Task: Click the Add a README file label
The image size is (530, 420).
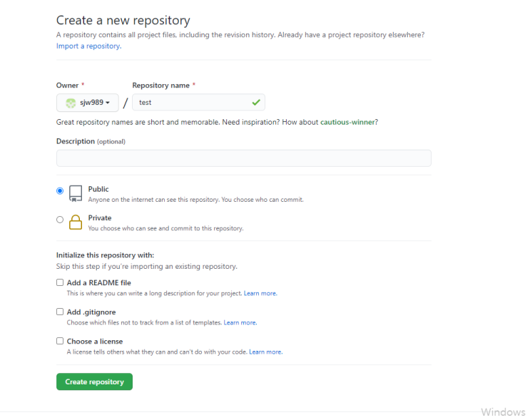Action: click(98, 283)
